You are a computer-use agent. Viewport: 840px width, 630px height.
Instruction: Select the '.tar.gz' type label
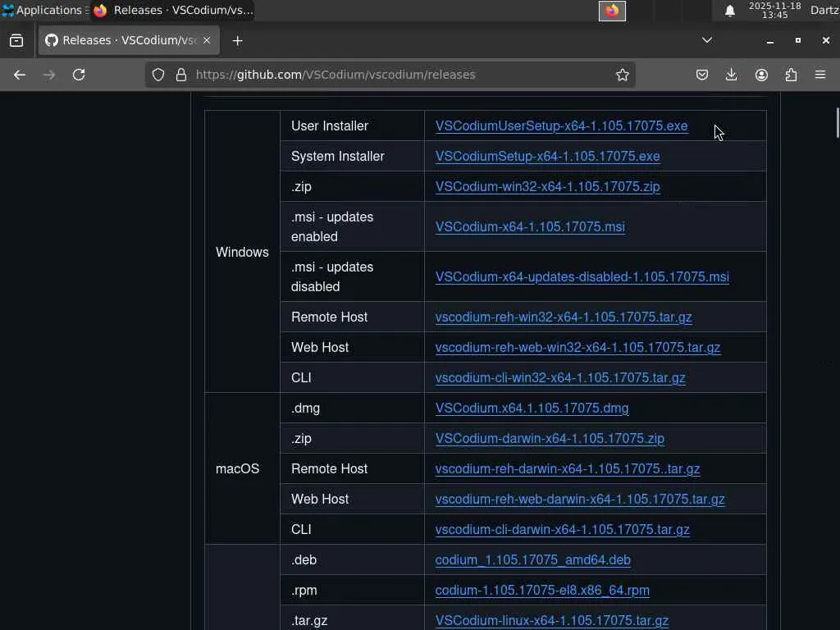coord(309,621)
